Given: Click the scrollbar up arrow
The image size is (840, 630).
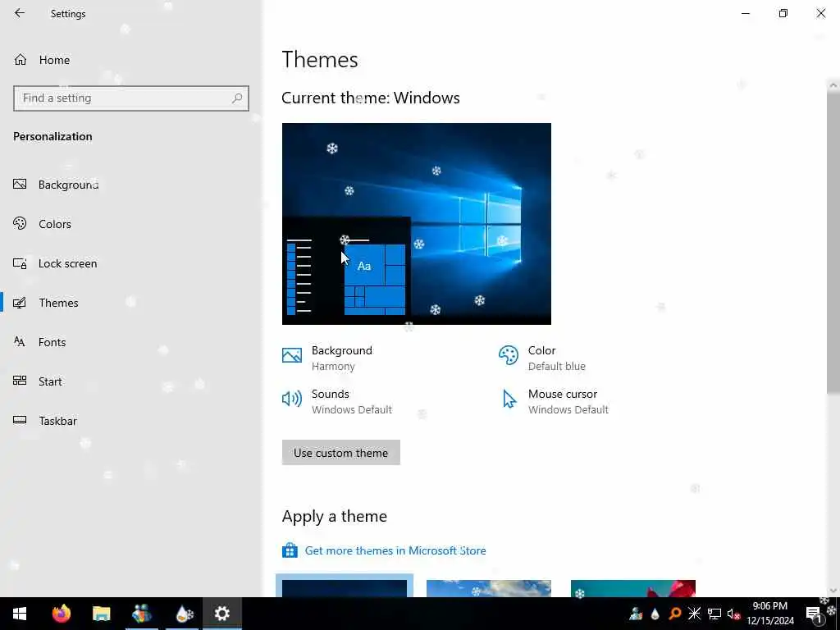Looking at the screenshot, I should 833,84.
